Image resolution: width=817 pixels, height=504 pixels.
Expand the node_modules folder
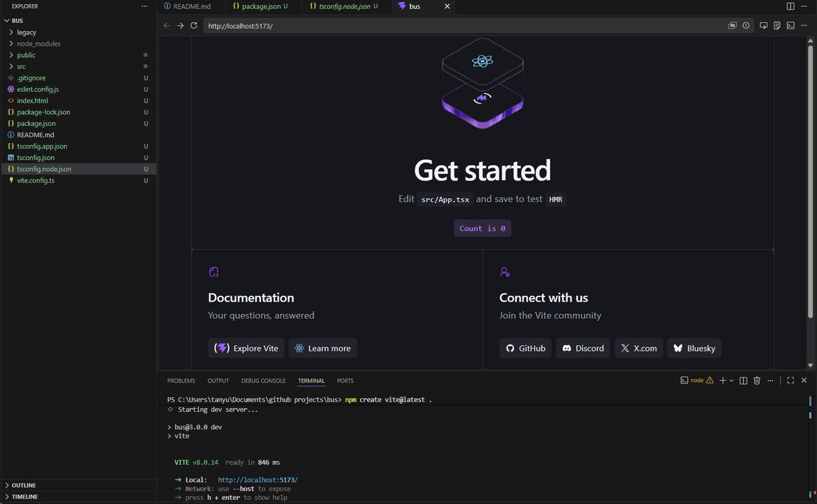[78, 44]
